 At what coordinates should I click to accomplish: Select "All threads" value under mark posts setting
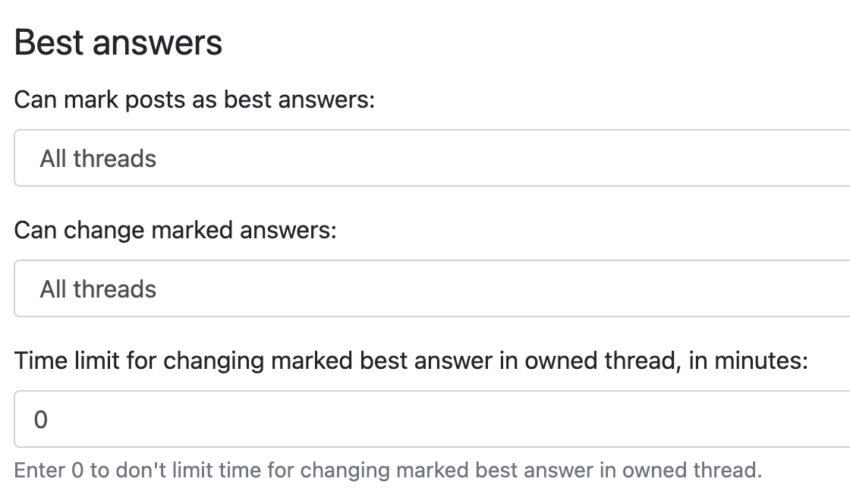tap(98, 159)
